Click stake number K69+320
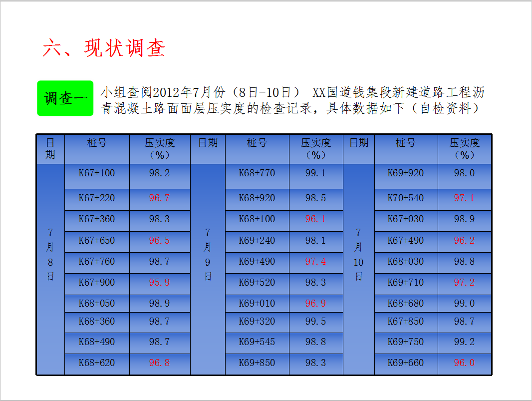Viewport: 532px width, 401px height. click(x=257, y=321)
